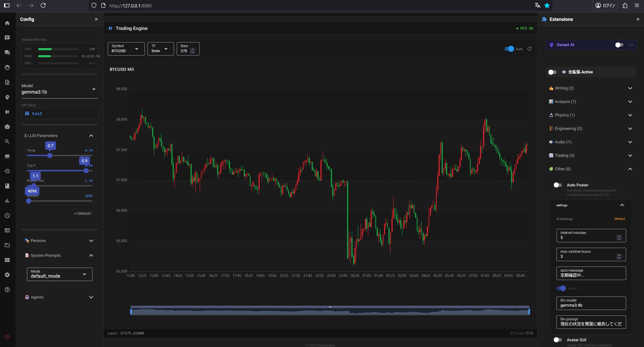Open the candlestick trading sidebar icon
This screenshot has height=347, width=644.
[7, 112]
